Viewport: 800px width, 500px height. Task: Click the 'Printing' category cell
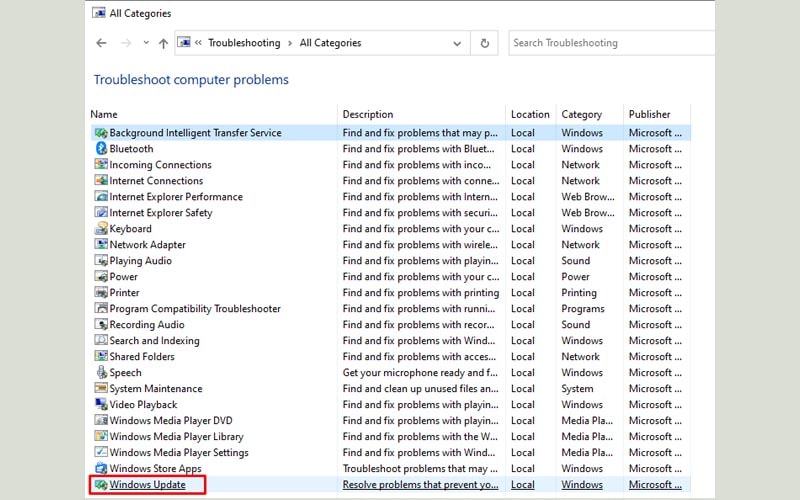(579, 293)
